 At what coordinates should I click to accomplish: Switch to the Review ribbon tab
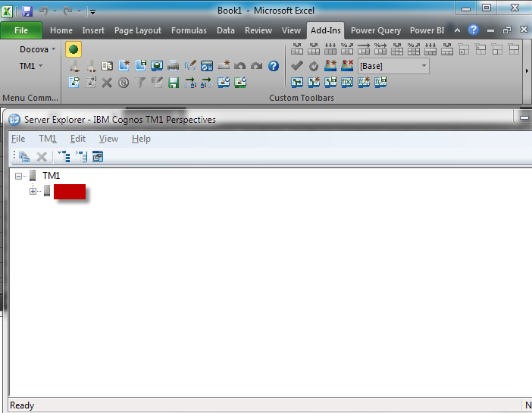[x=258, y=30]
